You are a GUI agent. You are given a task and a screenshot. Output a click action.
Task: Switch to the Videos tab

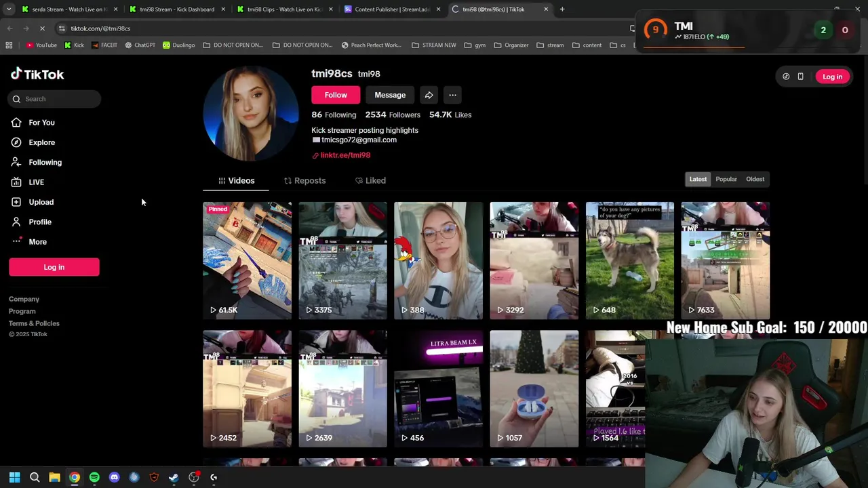click(x=236, y=181)
